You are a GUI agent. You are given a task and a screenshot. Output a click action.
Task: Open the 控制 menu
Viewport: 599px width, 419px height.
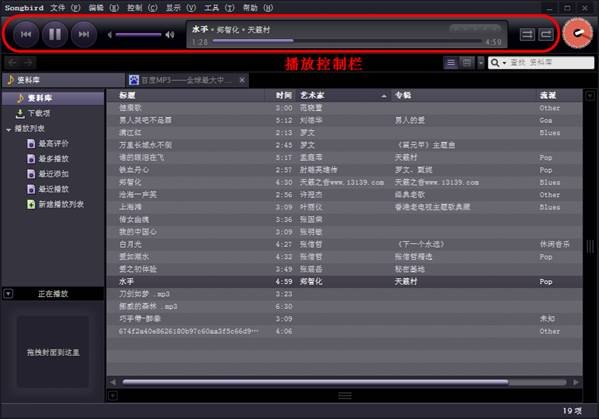pyautogui.click(x=142, y=8)
